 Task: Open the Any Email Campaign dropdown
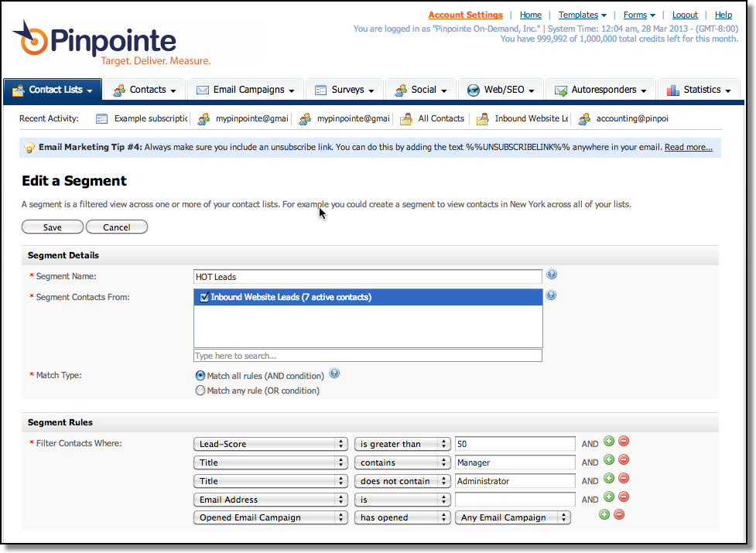click(x=513, y=517)
